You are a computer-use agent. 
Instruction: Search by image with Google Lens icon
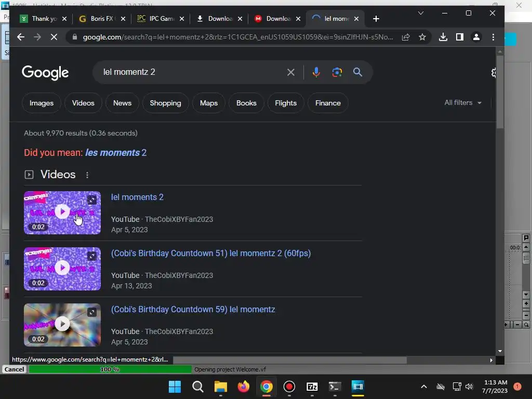[x=337, y=72]
